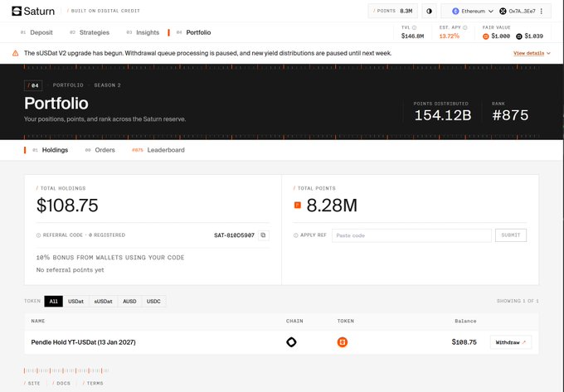Click the 04 section badge
The width and height of the screenshot is (564, 392).
(x=33, y=85)
